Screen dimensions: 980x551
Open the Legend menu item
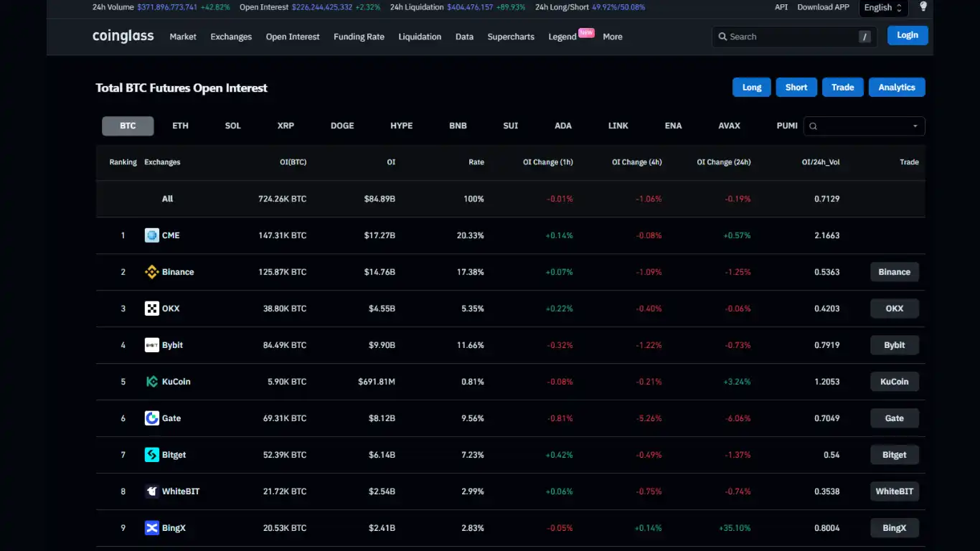(562, 37)
